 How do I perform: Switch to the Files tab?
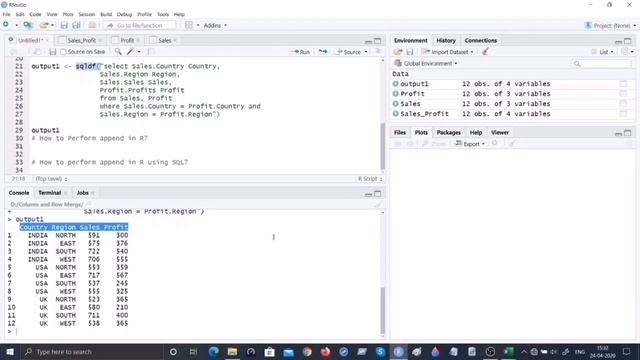click(400, 132)
